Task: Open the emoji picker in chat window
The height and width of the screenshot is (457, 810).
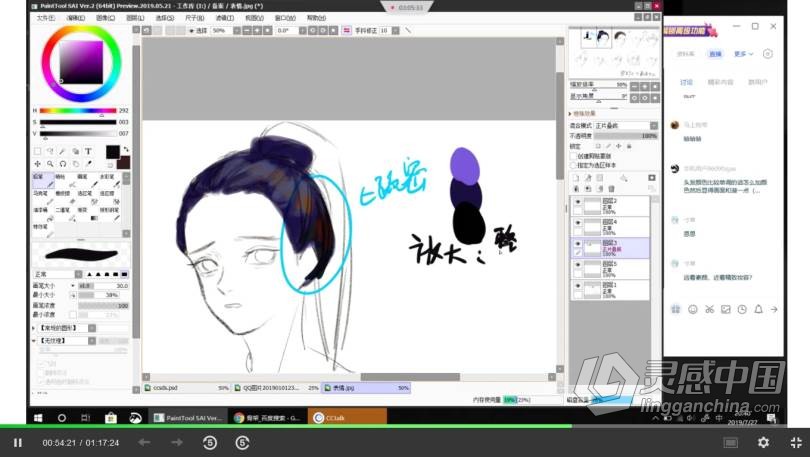Action: tap(693, 309)
